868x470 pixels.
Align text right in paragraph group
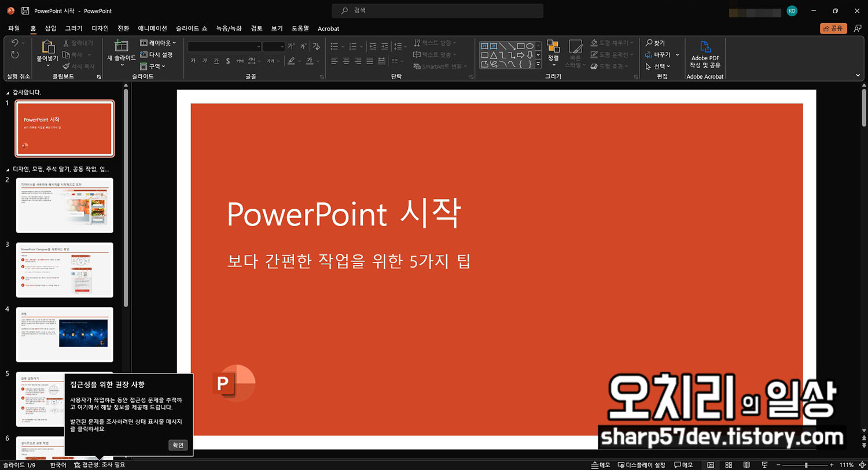pyautogui.click(x=358, y=61)
